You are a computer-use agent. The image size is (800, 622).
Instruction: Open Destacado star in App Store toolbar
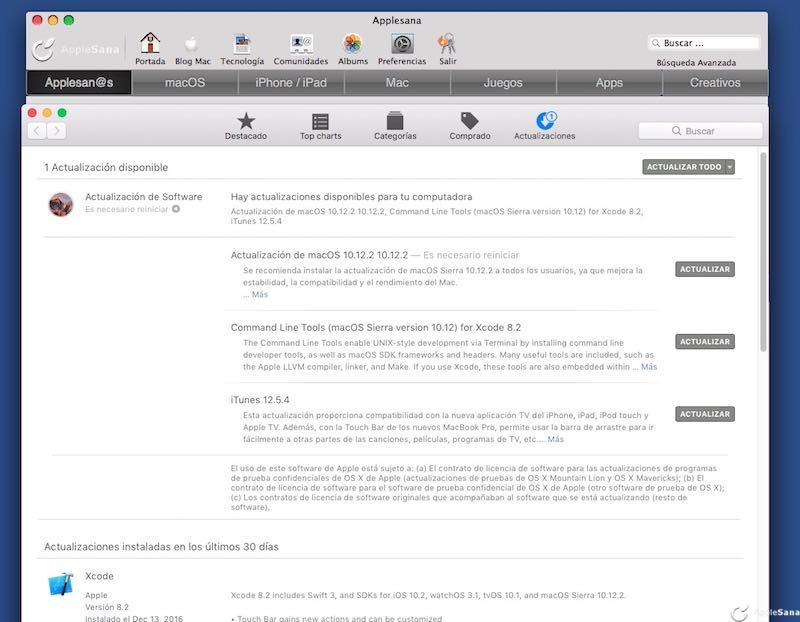(x=246, y=121)
